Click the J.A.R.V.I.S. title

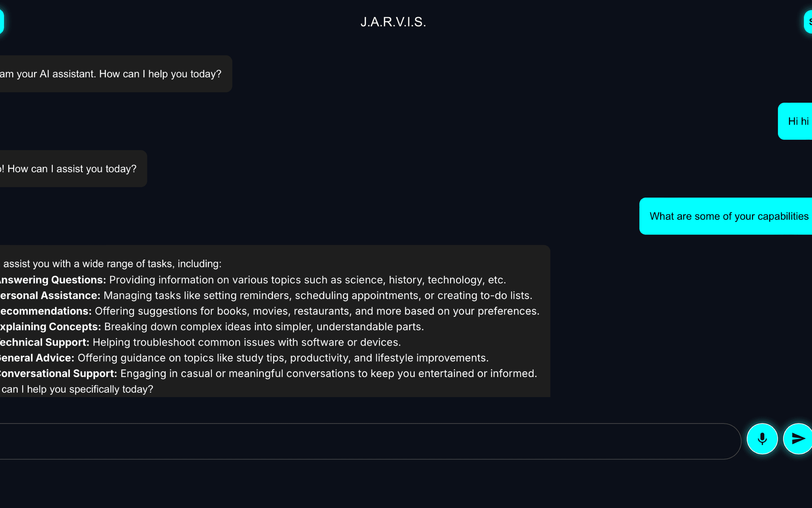[x=393, y=22]
